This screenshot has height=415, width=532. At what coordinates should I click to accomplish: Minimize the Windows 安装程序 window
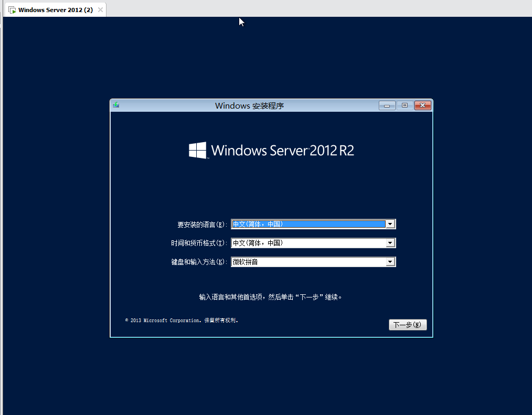tap(387, 105)
